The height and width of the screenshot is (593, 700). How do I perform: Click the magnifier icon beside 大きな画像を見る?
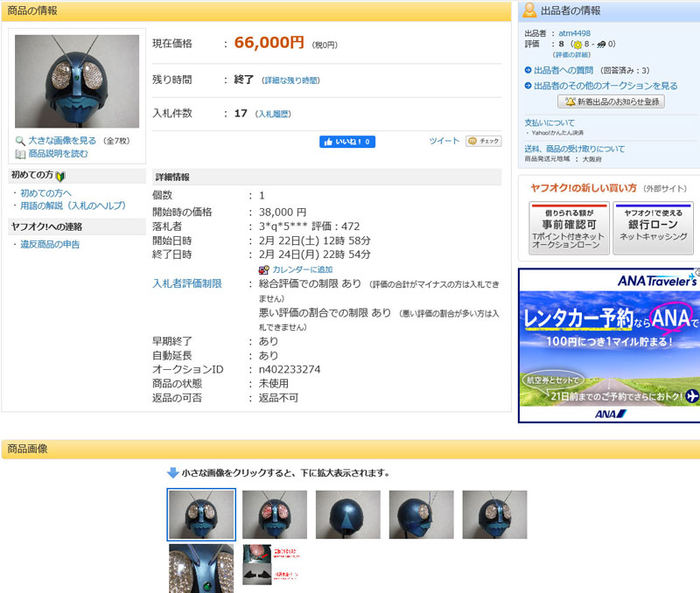pyautogui.click(x=20, y=141)
